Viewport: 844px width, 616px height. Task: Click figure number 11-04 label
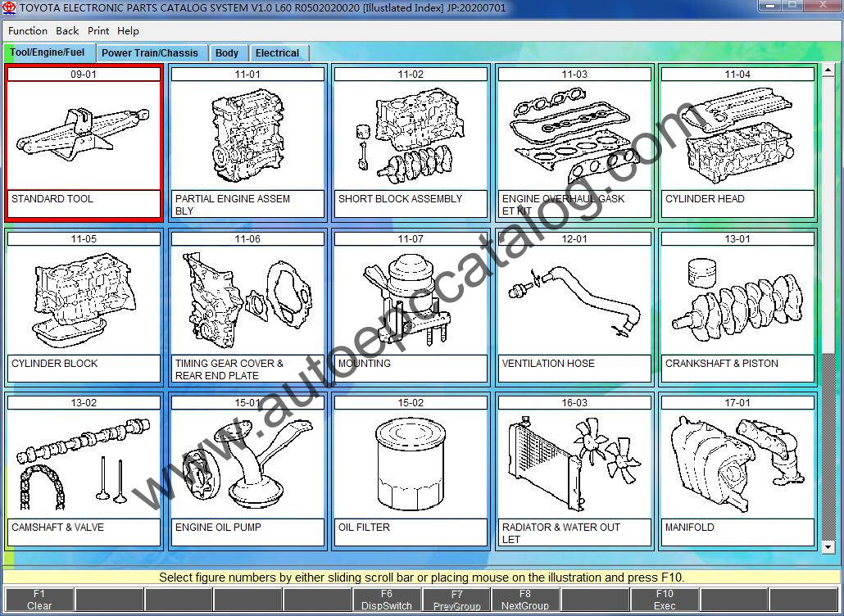(x=737, y=75)
